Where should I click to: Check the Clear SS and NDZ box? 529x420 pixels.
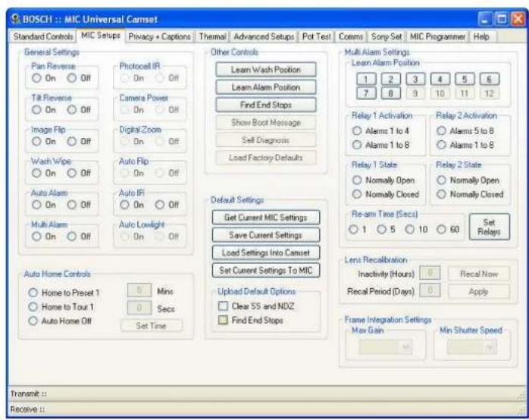(223, 306)
